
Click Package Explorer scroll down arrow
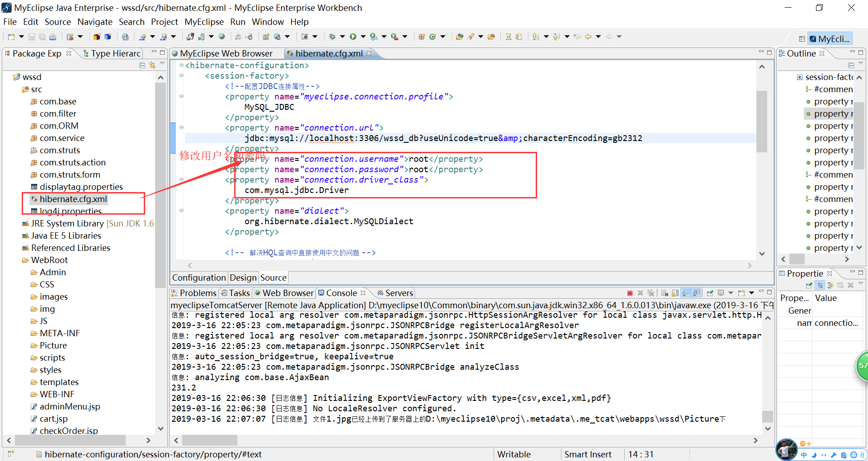160,428
